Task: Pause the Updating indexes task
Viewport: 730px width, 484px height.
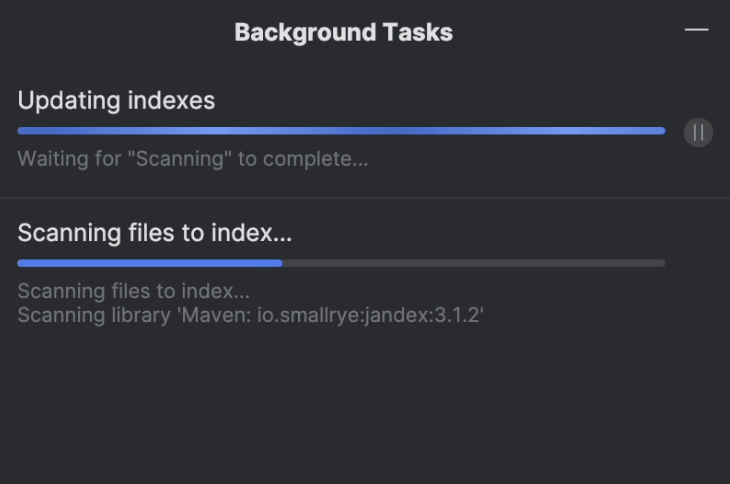Action: [698, 133]
